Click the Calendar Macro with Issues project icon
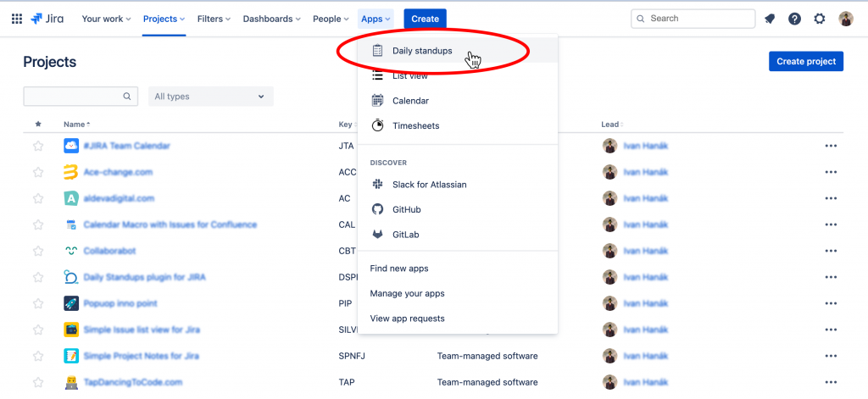868x399 pixels. (71, 224)
